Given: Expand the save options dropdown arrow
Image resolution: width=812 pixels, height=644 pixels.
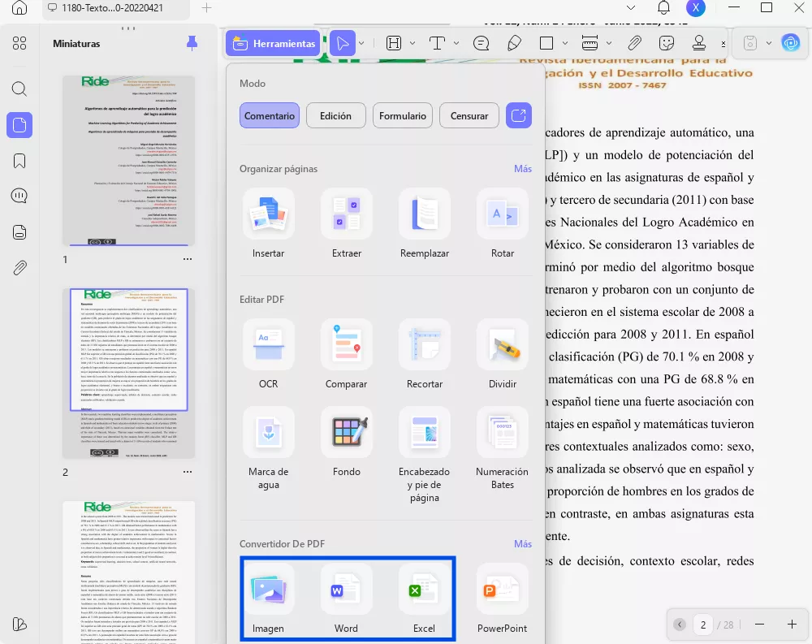Looking at the screenshot, I should click(769, 44).
